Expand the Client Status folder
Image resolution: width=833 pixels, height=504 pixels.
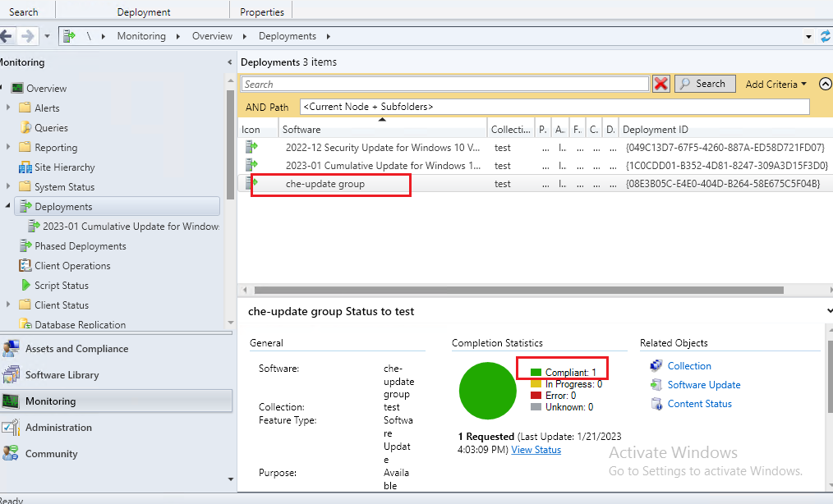point(8,305)
